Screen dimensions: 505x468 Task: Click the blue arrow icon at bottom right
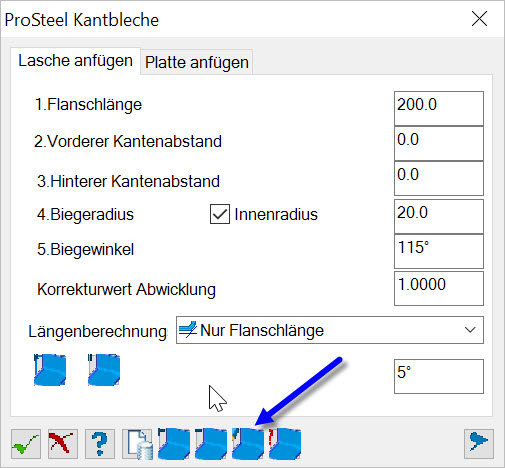pos(479,444)
